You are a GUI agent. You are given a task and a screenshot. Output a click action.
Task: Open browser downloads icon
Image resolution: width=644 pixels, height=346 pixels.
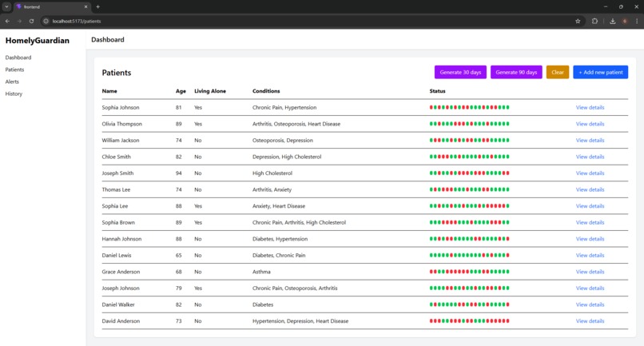(612, 21)
